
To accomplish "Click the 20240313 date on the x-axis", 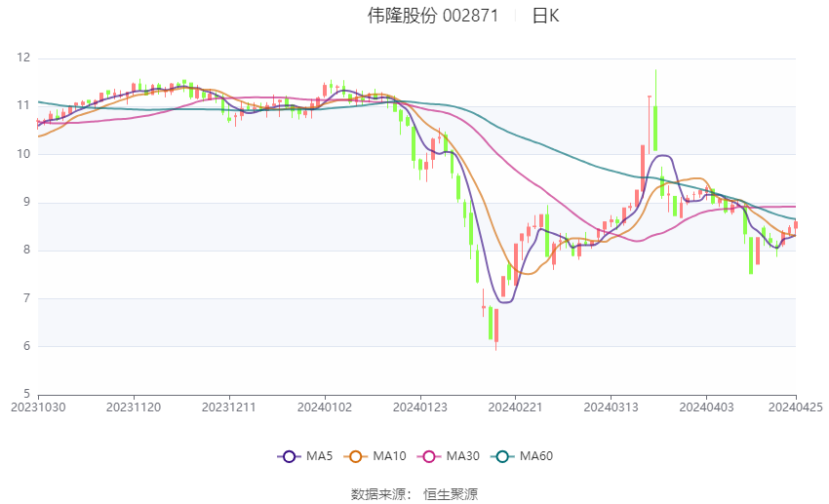I will point(611,406).
